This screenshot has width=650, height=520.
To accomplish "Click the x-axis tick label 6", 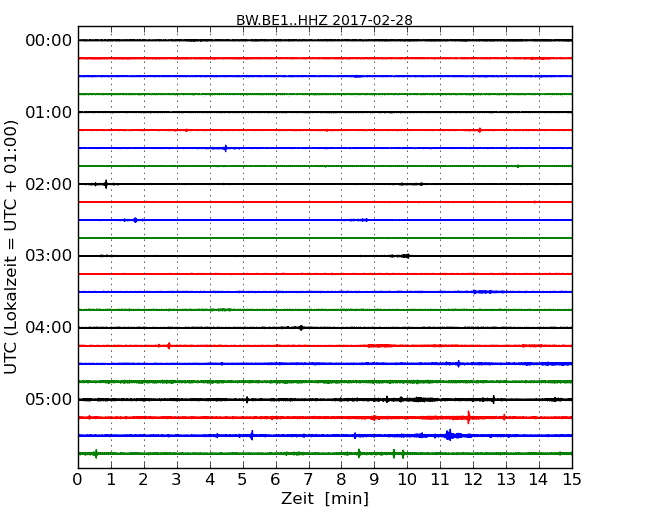I will coord(276,479).
